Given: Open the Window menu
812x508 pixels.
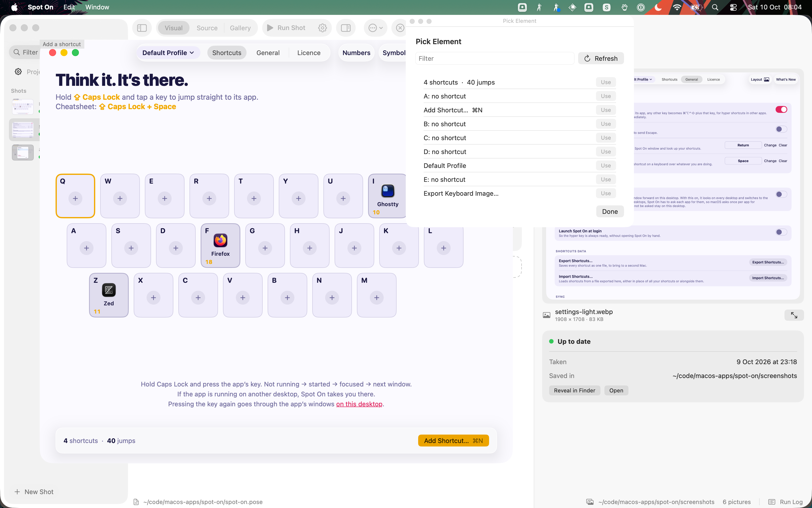Looking at the screenshot, I should [x=97, y=7].
